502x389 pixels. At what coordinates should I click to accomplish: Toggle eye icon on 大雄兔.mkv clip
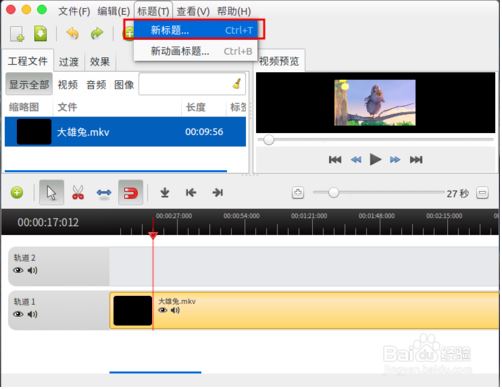click(x=163, y=310)
